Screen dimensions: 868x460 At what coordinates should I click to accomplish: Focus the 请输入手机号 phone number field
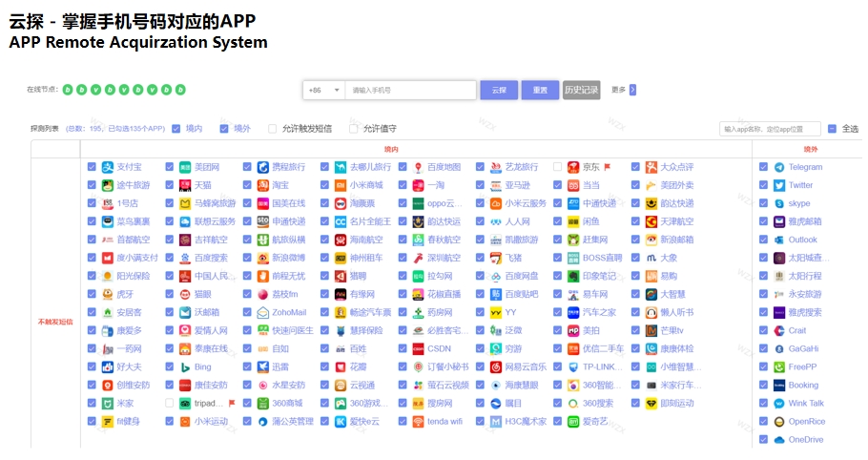tap(410, 90)
